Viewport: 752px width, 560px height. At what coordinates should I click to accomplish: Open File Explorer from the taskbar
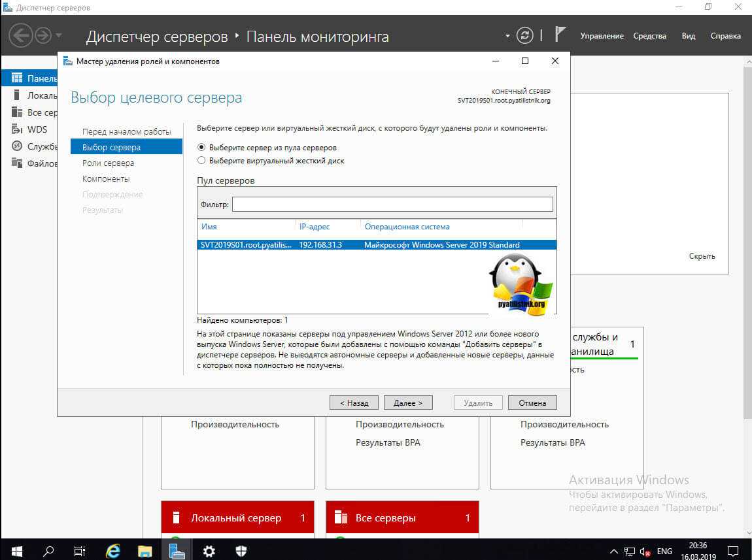point(145,551)
